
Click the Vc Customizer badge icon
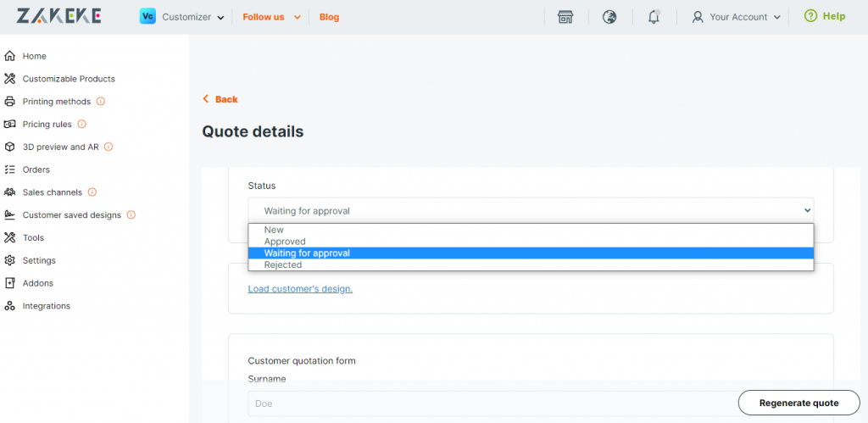tap(147, 17)
